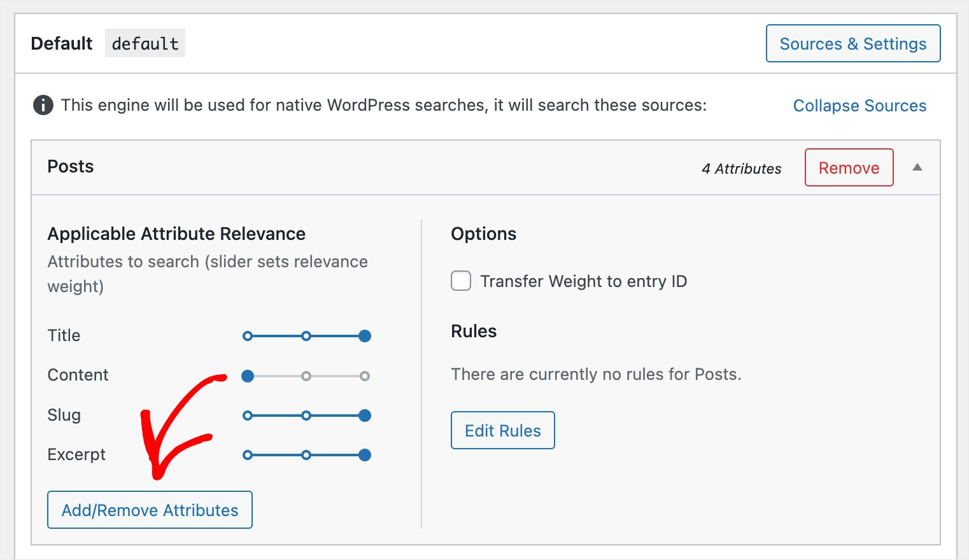
Task: Select Slug slider's maximum weight handle
Action: (365, 416)
